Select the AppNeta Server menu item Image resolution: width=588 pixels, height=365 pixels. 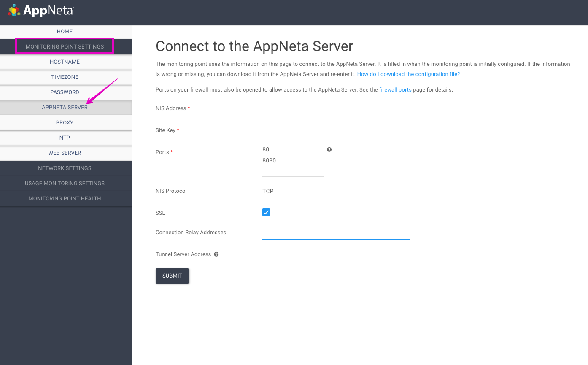pos(65,108)
